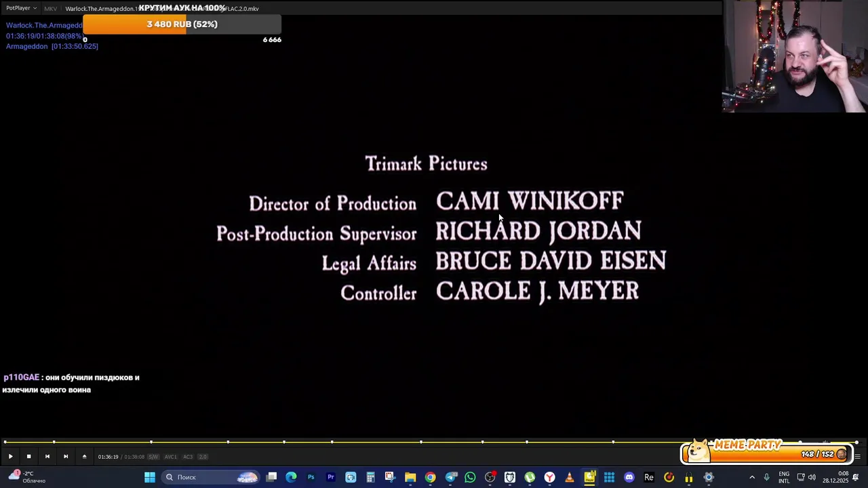Screen dimensions: 868x488
Task: Open VLC media player from taskbar
Action: pos(570,477)
